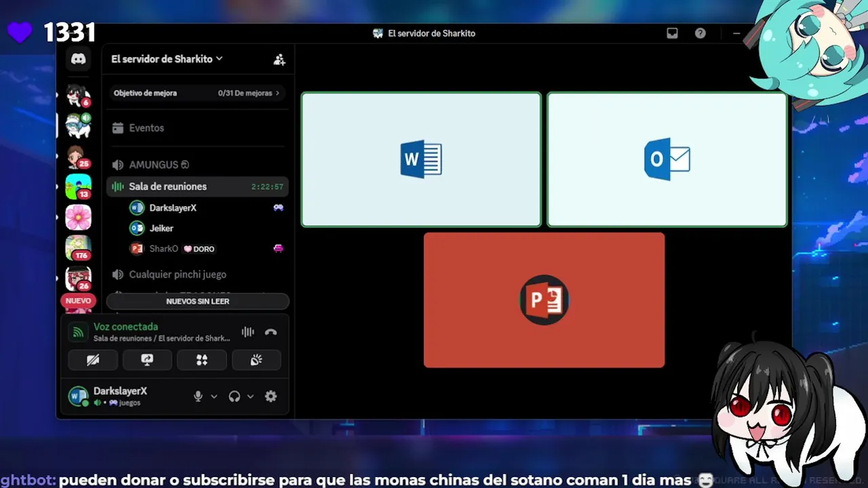This screenshot has width=868, height=488.
Task: Open the inbox icon in title bar
Action: pos(672,33)
